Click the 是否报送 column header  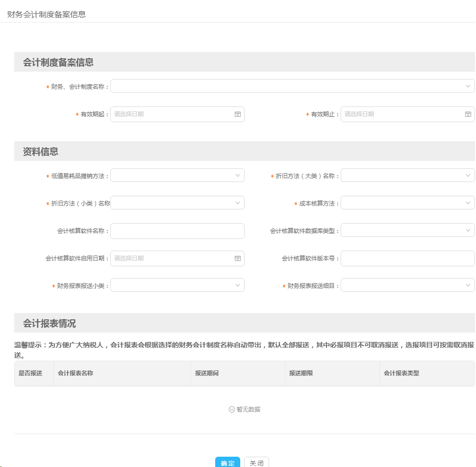[30, 373]
